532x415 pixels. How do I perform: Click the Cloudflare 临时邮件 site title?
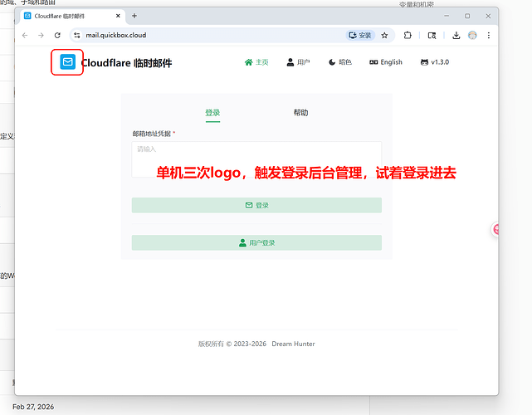click(x=126, y=63)
